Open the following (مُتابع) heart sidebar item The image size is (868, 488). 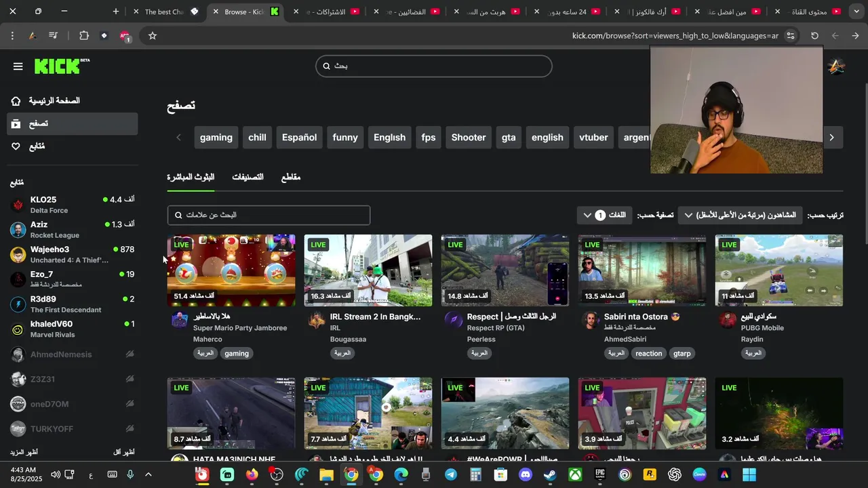73,146
